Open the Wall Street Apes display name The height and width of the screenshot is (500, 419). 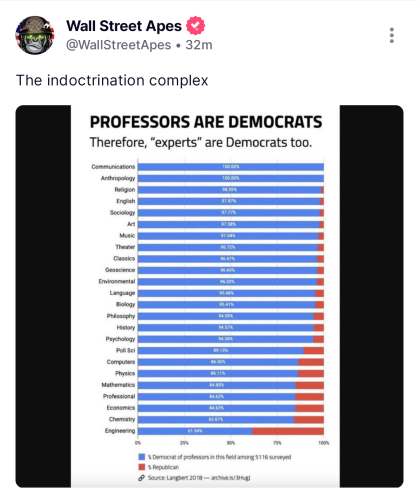click(124, 26)
